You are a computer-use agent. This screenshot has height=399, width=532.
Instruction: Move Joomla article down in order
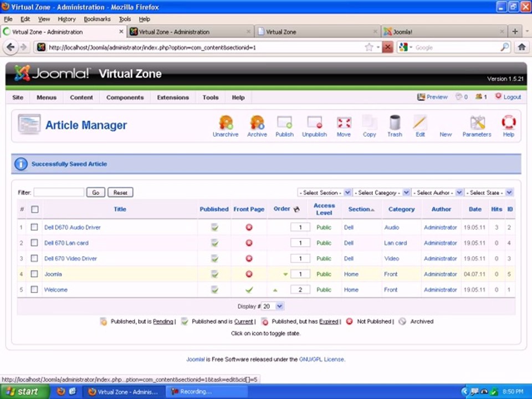(x=285, y=274)
